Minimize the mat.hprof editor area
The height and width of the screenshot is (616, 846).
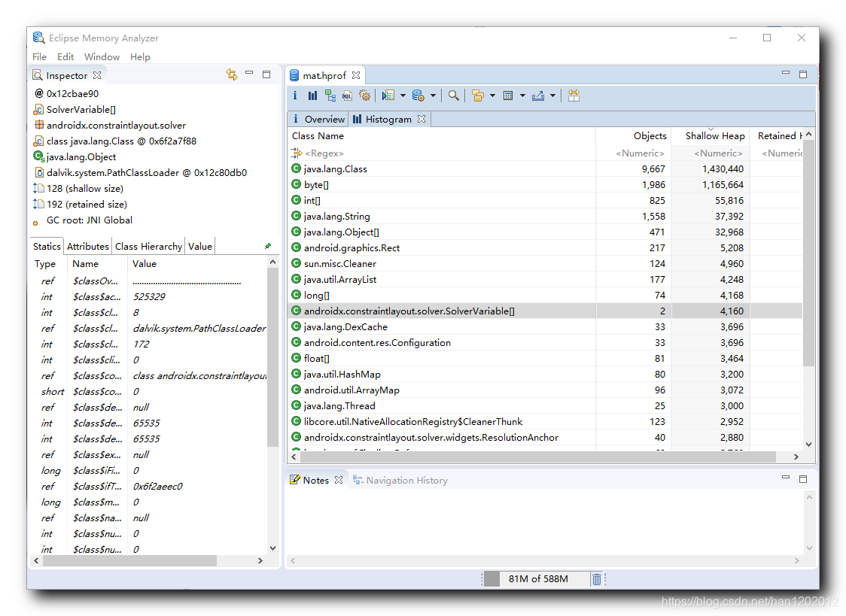coord(786,73)
